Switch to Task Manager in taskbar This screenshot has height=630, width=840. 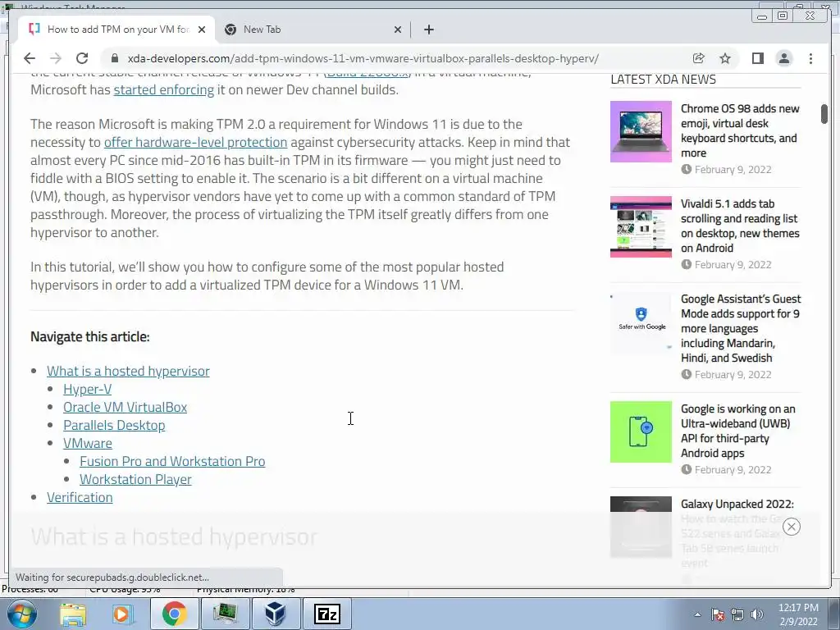(x=225, y=614)
